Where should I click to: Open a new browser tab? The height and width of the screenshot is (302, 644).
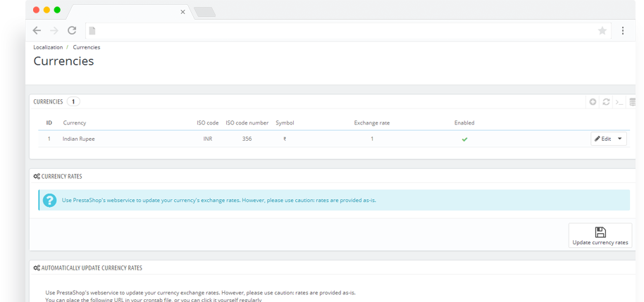tap(204, 12)
